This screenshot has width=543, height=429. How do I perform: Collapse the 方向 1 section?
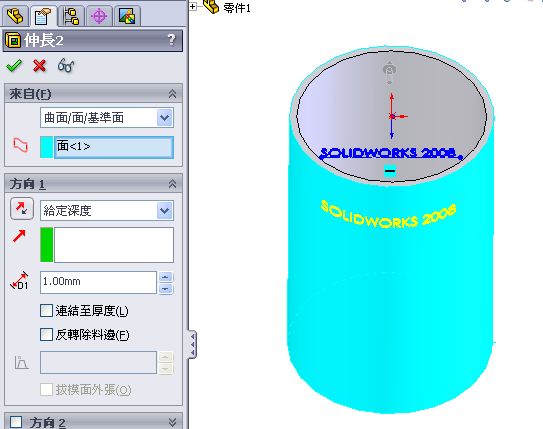point(172,184)
